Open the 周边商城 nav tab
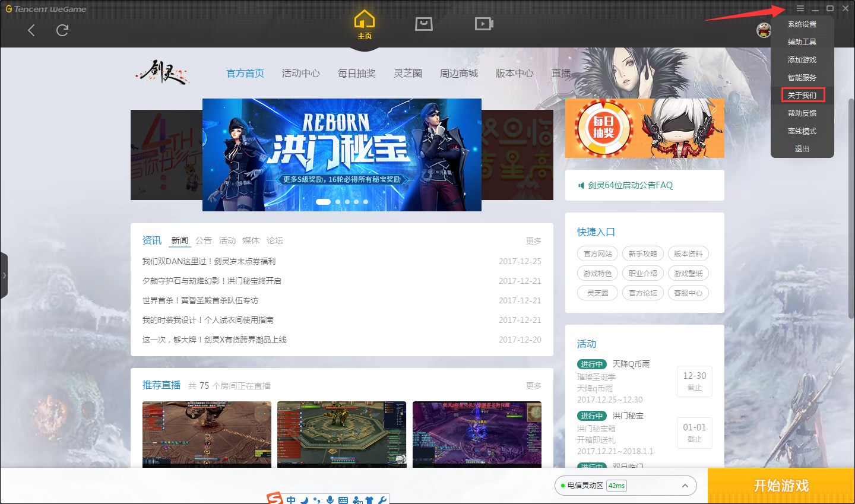 [x=459, y=74]
